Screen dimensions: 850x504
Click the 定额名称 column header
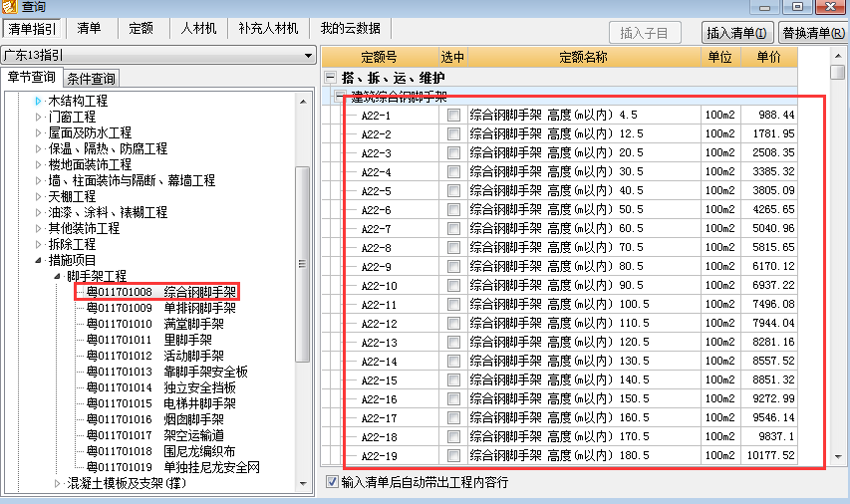tap(583, 57)
